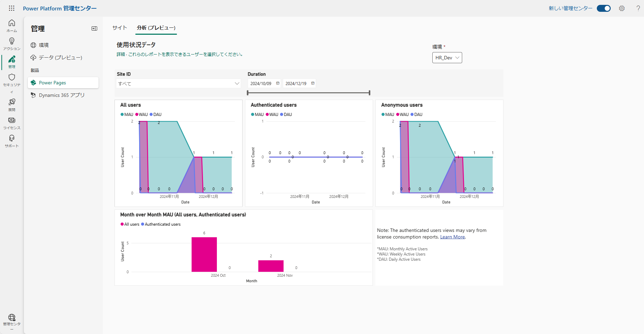The width and height of the screenshot is (644, 334).
Task: Collapse the management navigation pane
Action: [94, 28]
